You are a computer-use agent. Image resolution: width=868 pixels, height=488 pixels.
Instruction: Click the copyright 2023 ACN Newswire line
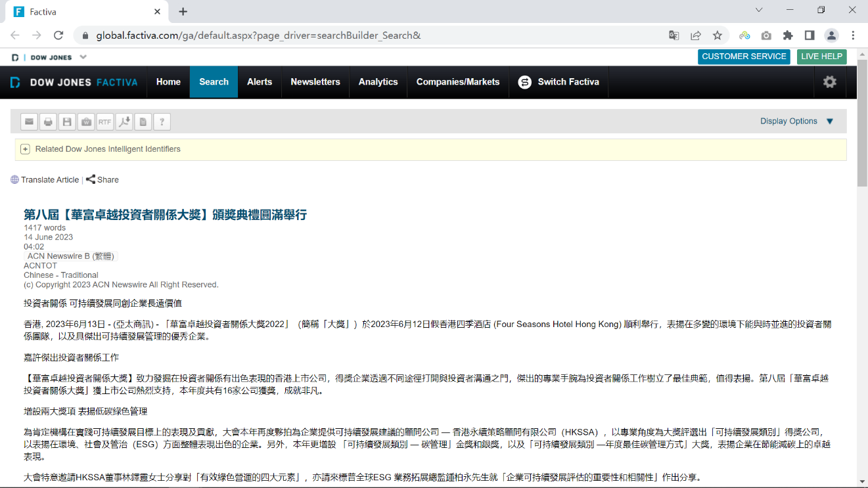pos(121,284)
